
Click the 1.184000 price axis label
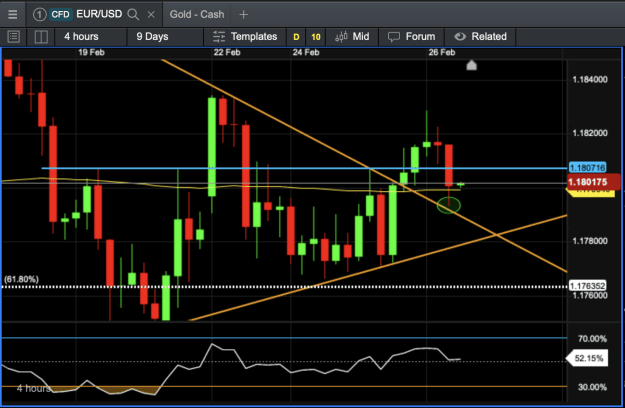point(590,79)
